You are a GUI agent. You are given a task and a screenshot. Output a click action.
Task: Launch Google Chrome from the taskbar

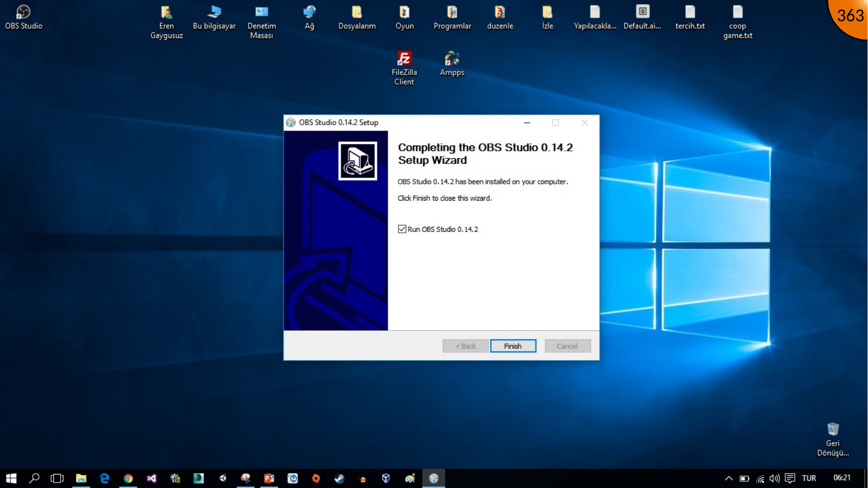[128, 478]
